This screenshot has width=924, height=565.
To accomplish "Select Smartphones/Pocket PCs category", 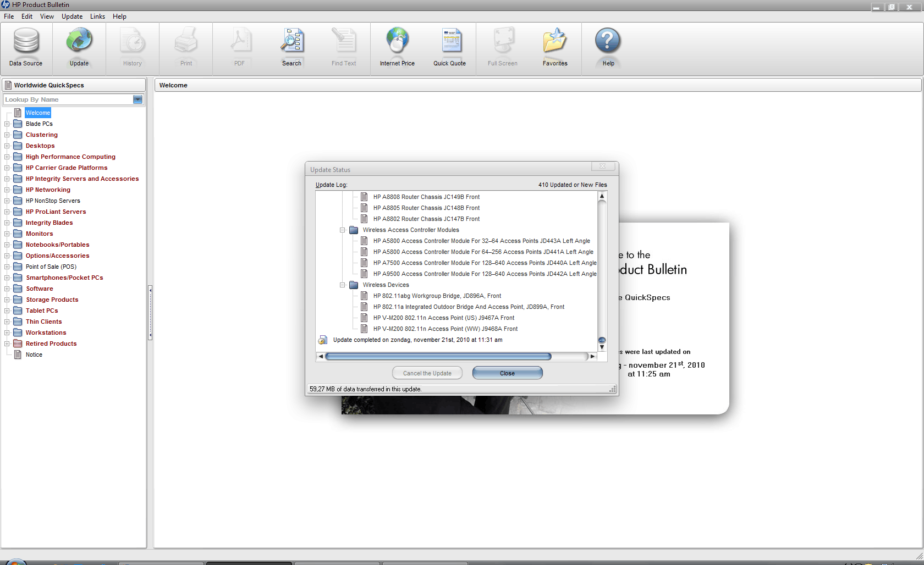I will click(64, 278).
